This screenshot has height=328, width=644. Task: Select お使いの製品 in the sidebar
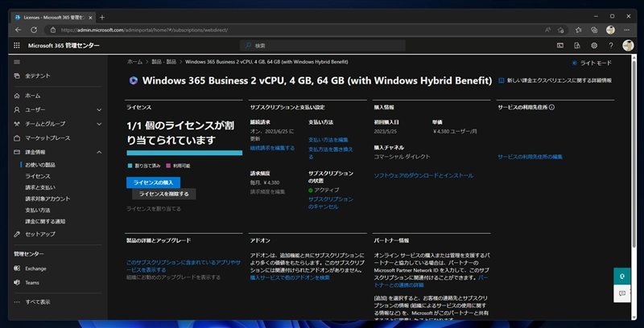click(40, 165)
